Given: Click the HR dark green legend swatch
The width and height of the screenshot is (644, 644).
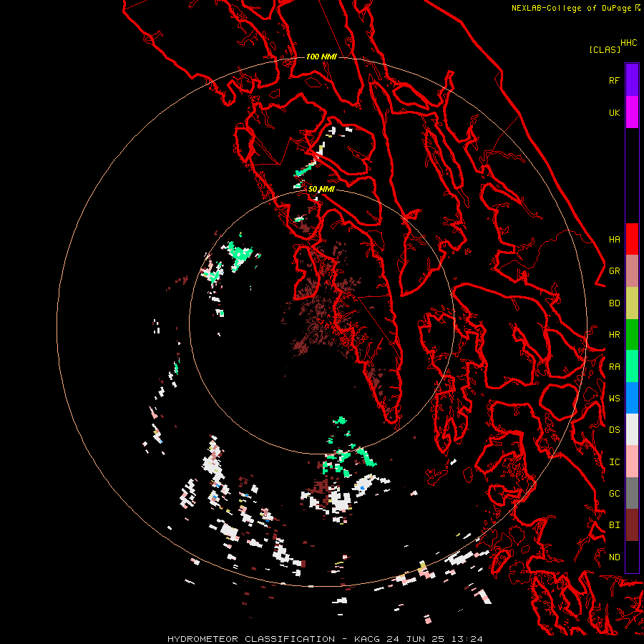Looking at the screenshot, I should pyautogui.click(x=632, y=335).
